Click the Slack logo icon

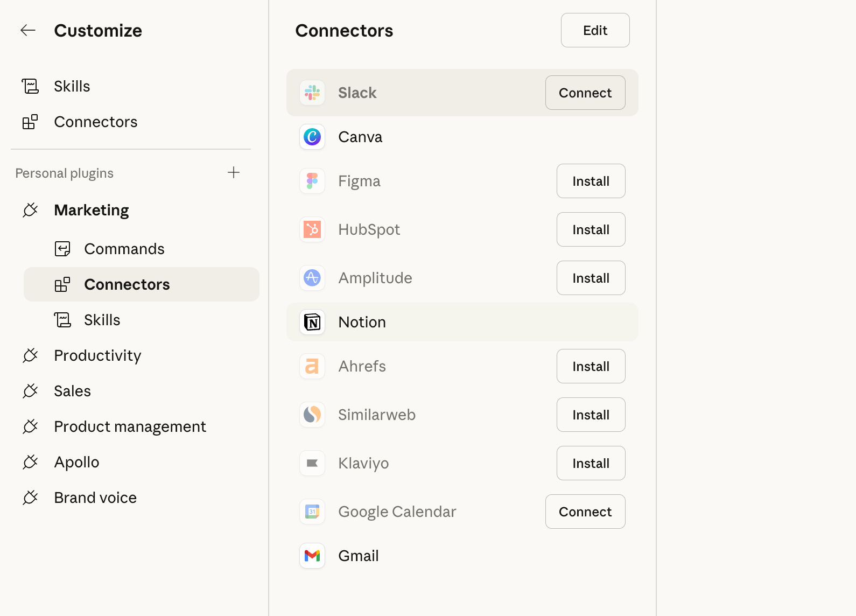[312, 93]
